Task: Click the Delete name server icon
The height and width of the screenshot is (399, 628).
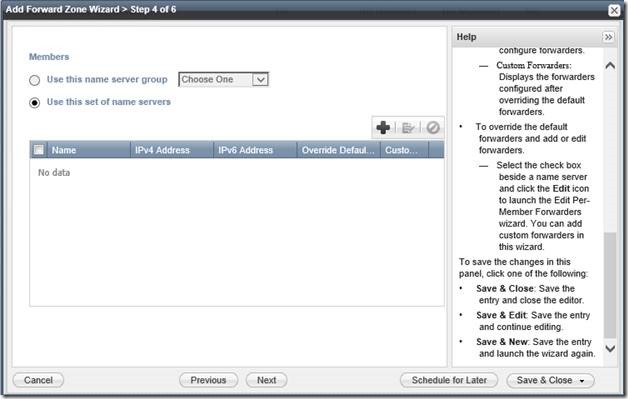Action: [x=433, y=127]
